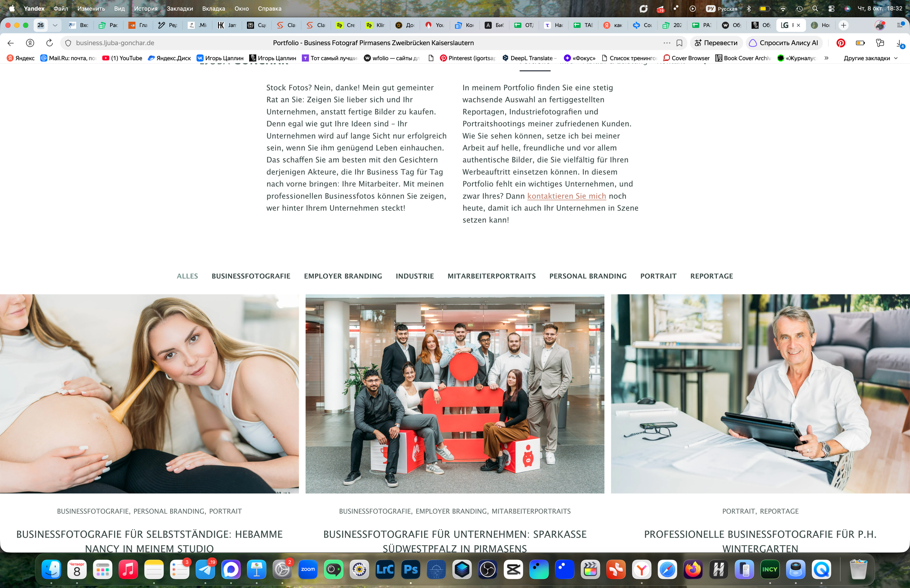910x588 pixels.
Task: Click the Pinterest extension icon
Action: (x=840, y=43)
